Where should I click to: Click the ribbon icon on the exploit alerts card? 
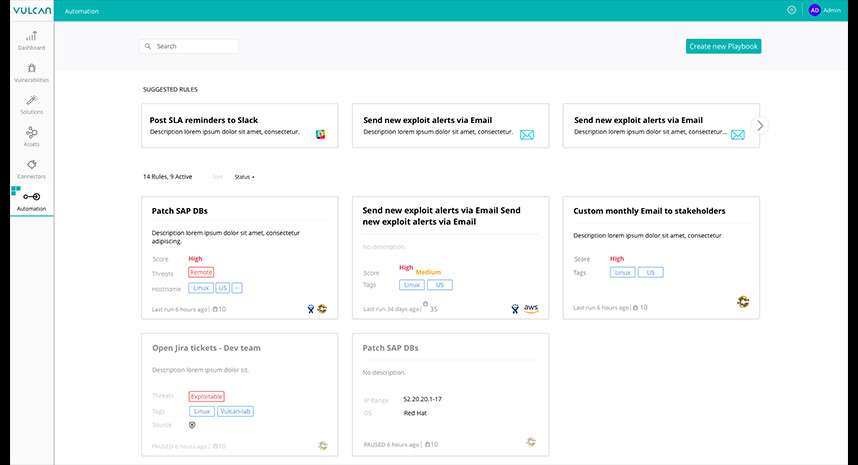click(515, 309)
